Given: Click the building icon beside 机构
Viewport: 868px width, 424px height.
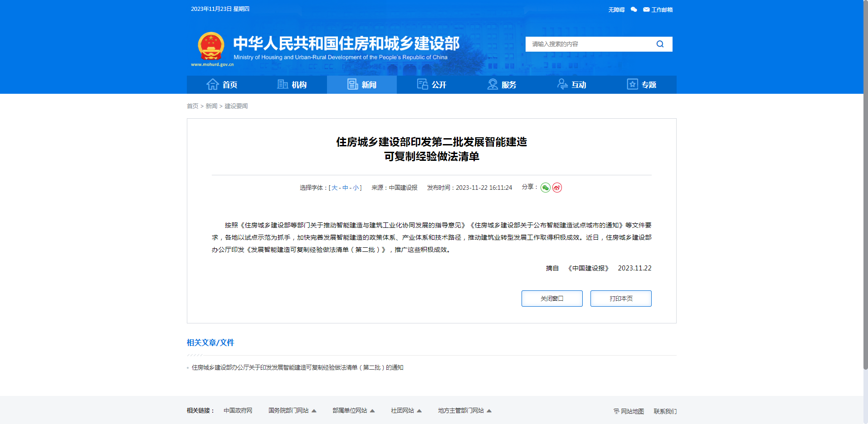Looking at the screenshot, I should click(x=283, y=84).
